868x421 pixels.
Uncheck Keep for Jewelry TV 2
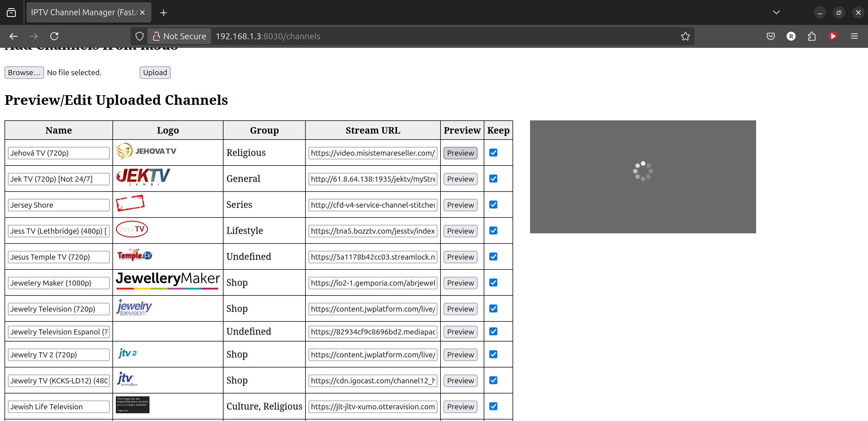click(x=493, y=354)
